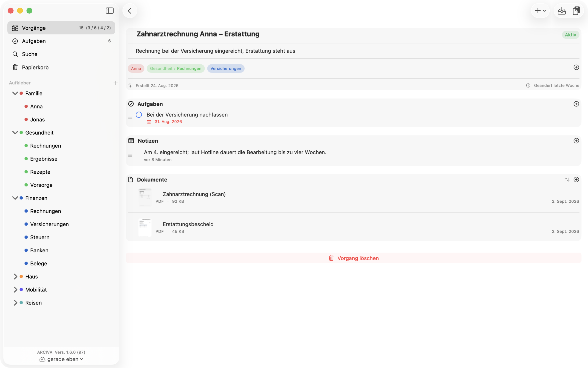This screenshot has width=588, height=368.
Task: Click the documents copy icon in toolbar
Action: pos(576,11)
